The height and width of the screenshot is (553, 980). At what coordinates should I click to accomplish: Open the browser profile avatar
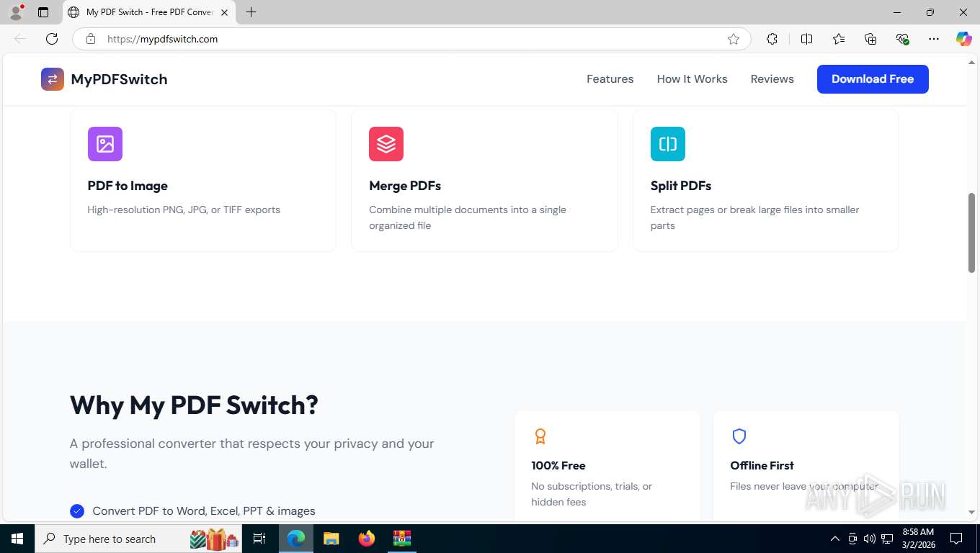[16, 12]
